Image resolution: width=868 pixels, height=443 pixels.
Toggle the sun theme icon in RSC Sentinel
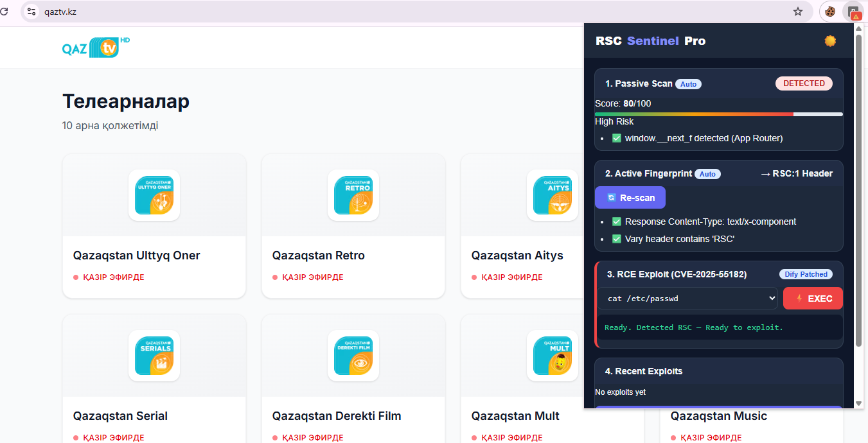tap(830, 41)
